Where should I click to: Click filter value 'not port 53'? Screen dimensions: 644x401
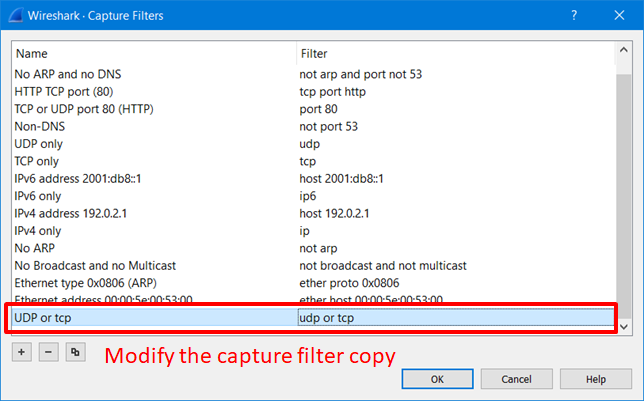[329, 126]
